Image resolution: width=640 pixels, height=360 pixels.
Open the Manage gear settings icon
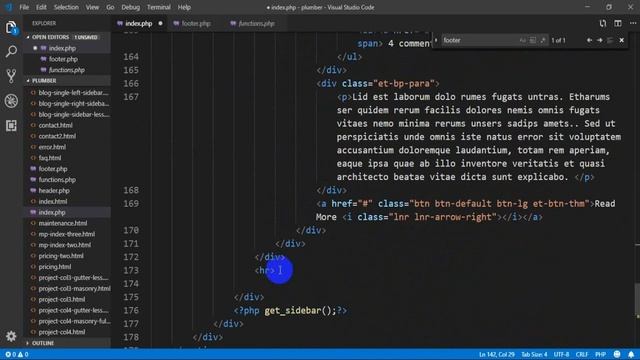(x=11, y=336)
